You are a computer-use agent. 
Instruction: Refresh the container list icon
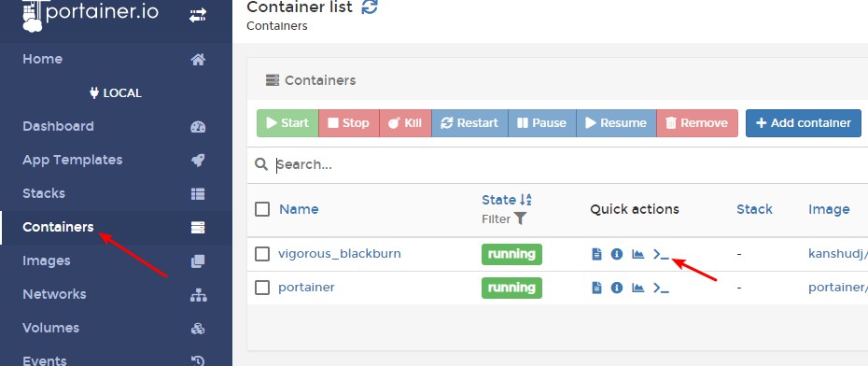coord(370,7)
